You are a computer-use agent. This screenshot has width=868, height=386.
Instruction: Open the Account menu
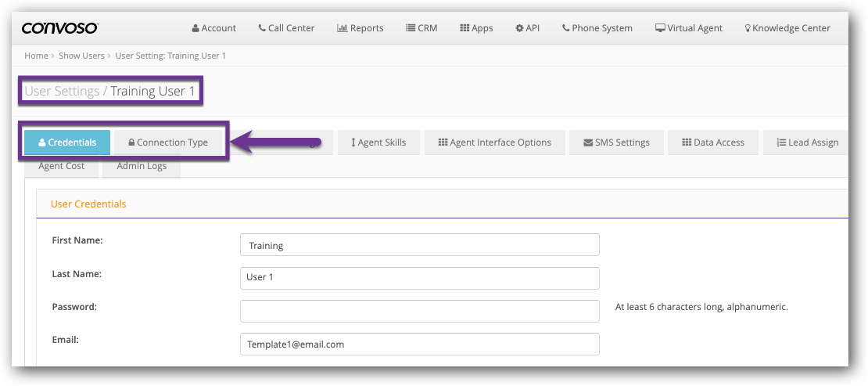(x=213, y=28)
